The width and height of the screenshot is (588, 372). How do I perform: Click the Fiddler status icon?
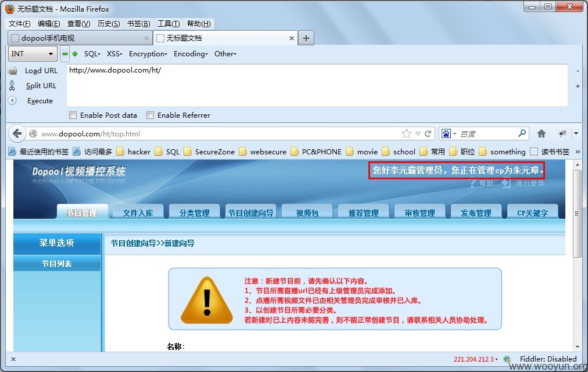507,359
